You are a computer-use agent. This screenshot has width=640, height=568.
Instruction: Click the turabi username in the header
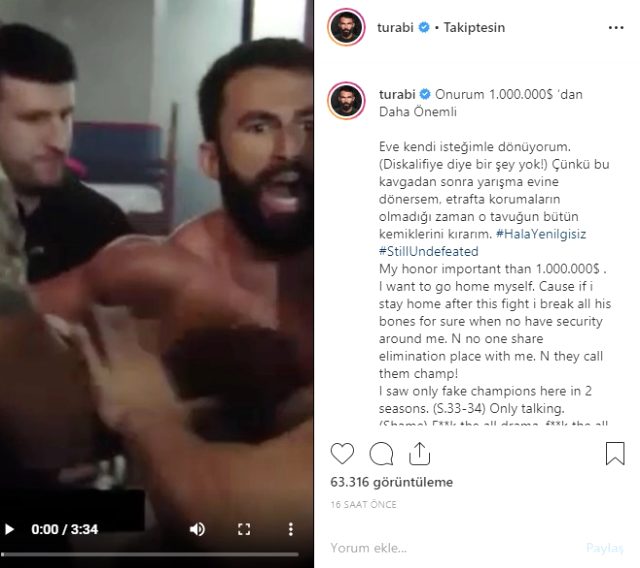(395, 28)
